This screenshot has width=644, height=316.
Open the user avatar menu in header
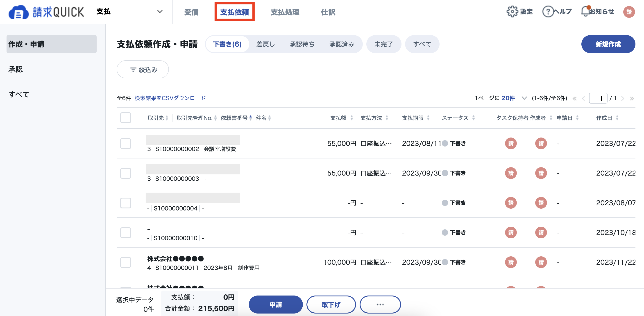(x=629, y=12)
